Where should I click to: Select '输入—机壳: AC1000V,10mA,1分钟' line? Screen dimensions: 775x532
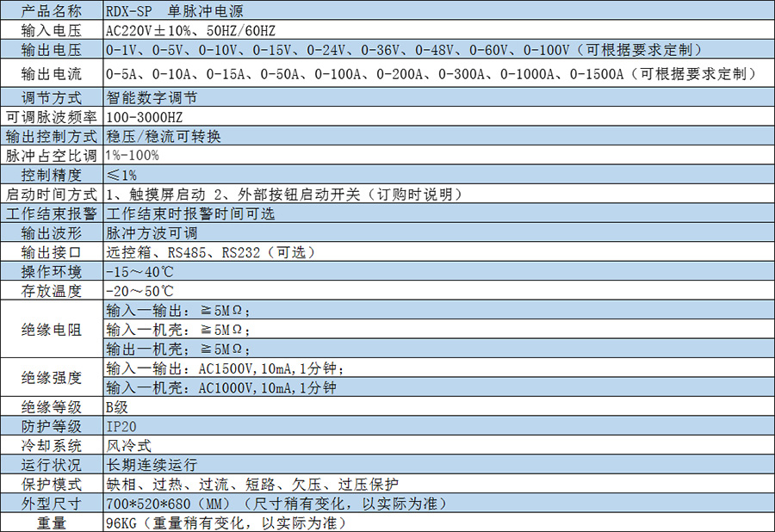pyautogui.click(x=221, y=387)
